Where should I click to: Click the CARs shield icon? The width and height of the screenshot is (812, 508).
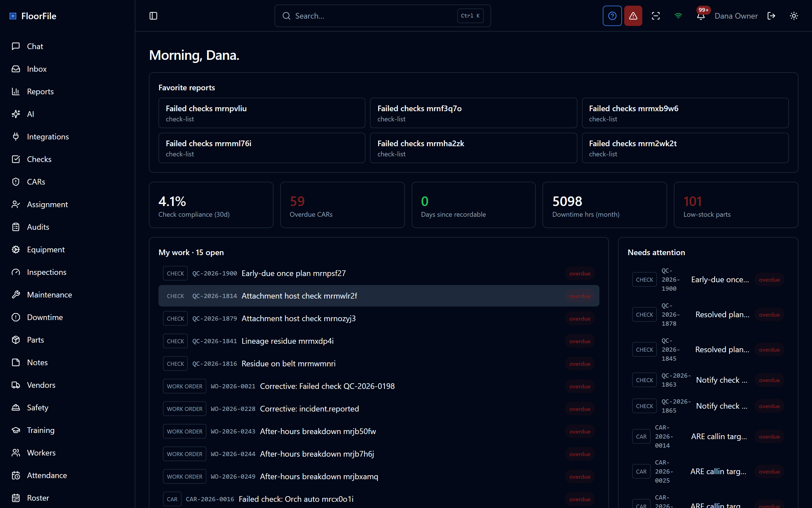click(16, 182)
